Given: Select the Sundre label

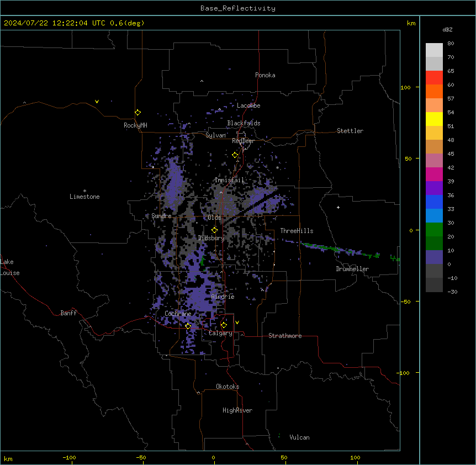Looking at the screenshot, I should point(161,216).
